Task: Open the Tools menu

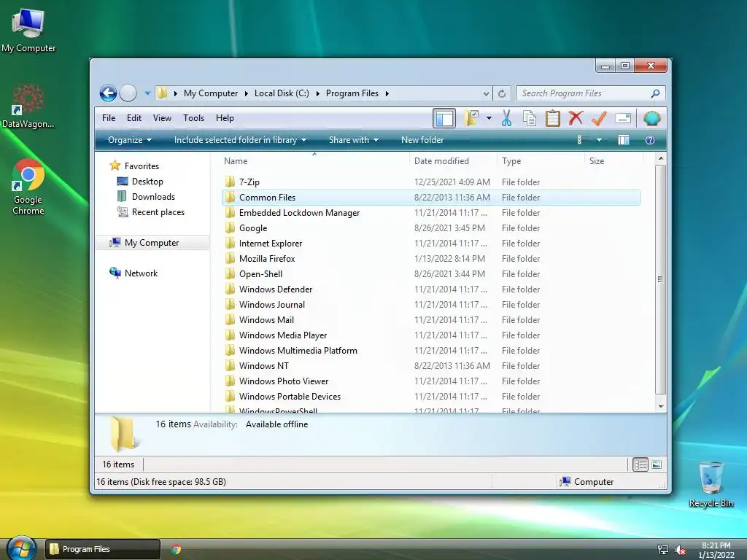Action: pos(193,118)
